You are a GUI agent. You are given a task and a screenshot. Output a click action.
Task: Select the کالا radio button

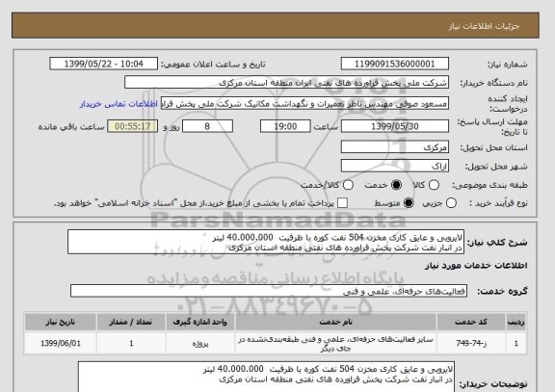click(434, 185)
